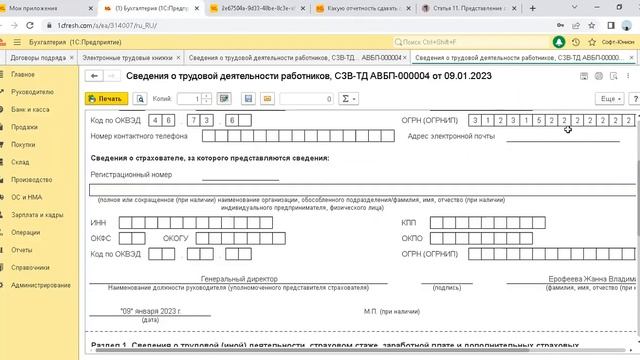
Task: Click the sum value field showing 0
Action: (x=307, y=99)
